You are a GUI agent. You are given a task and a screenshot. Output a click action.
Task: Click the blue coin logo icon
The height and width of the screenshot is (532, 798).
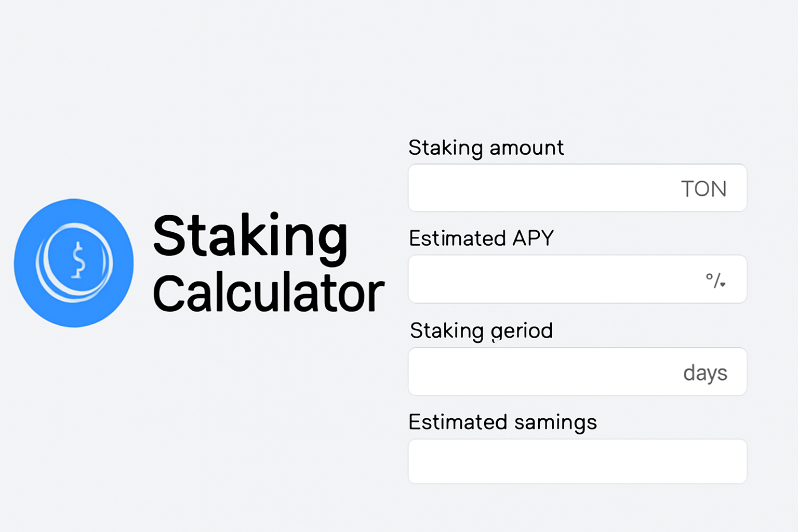[x=74, y=263]
